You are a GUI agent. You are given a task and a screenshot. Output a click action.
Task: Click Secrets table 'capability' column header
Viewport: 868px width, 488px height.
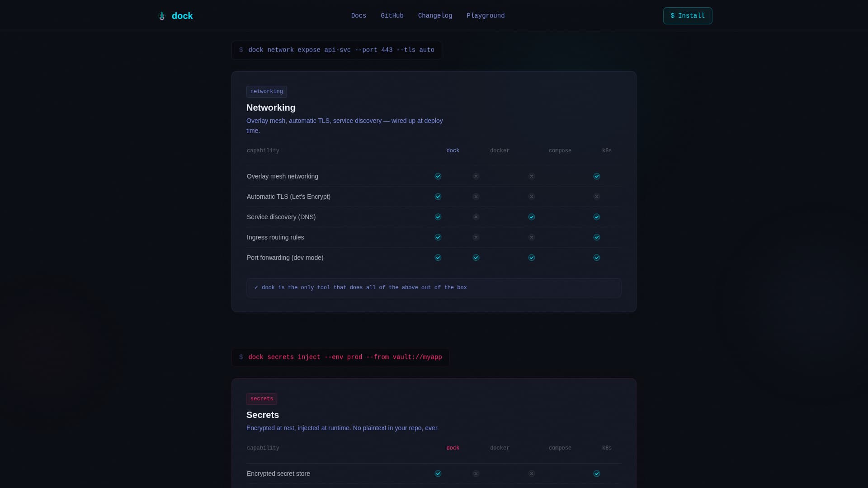[x=263, y=448]
